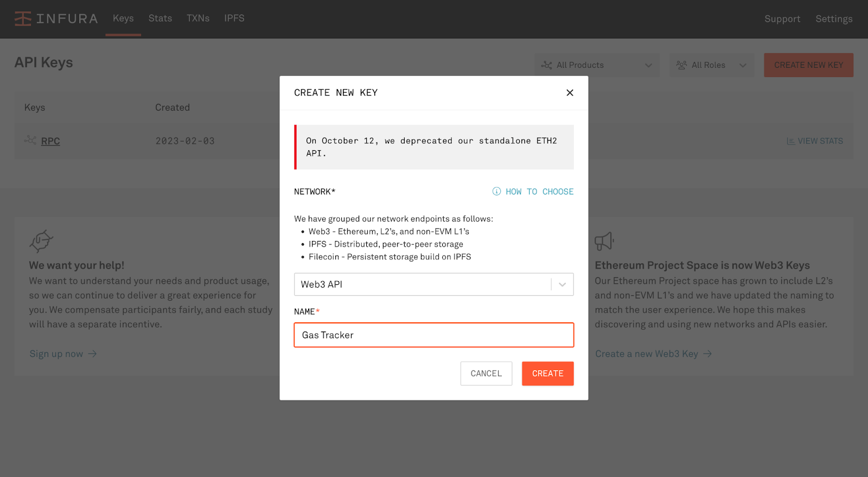868x477 pixels.
Task: Open the TXNs tab
Action: pos(198,18)
